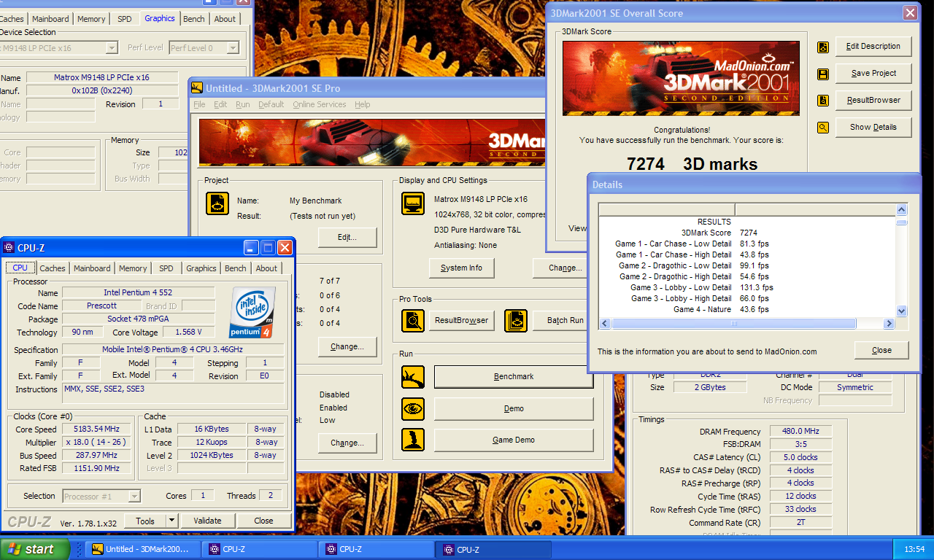Click the Demo button

(514, 408)
